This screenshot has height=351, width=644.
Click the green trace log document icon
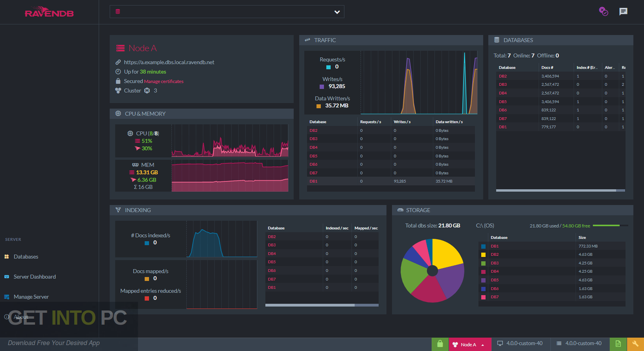click(x=617, y=344)
